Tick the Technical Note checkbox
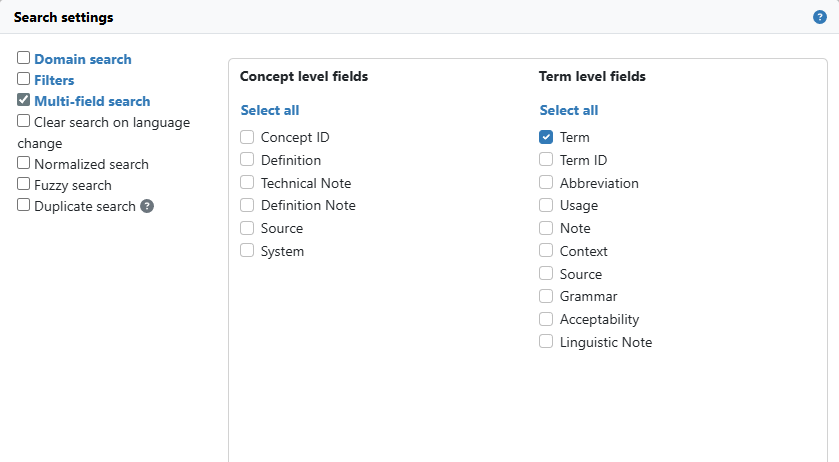Screen dimensions: 839x462 coord(247,183)
